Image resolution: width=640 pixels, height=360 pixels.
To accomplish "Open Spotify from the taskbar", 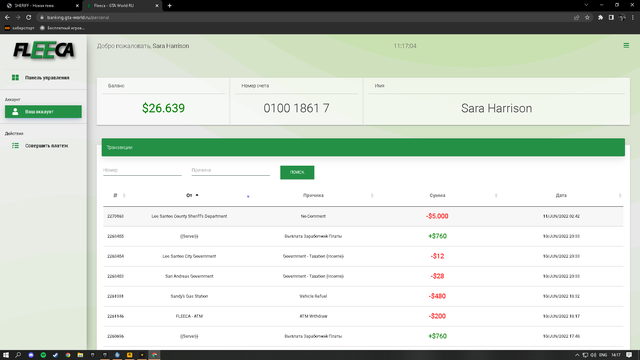I will click(x=43, y=355).
